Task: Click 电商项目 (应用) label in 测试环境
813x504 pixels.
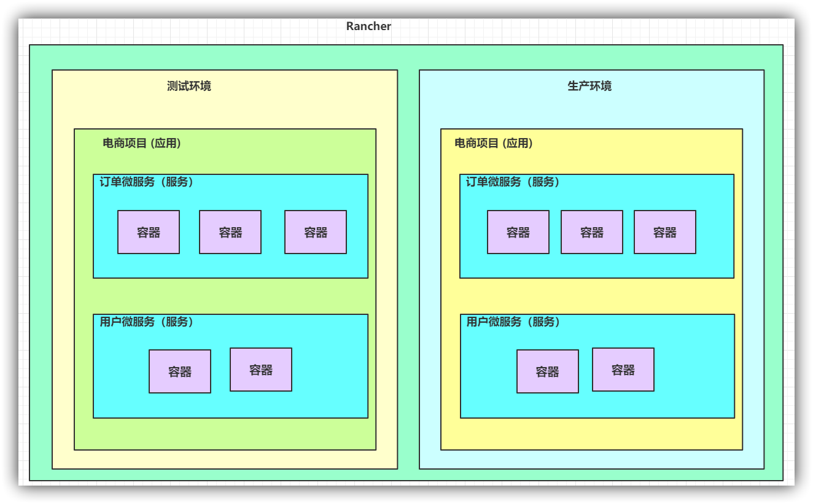Action: [x=142, y=144]
